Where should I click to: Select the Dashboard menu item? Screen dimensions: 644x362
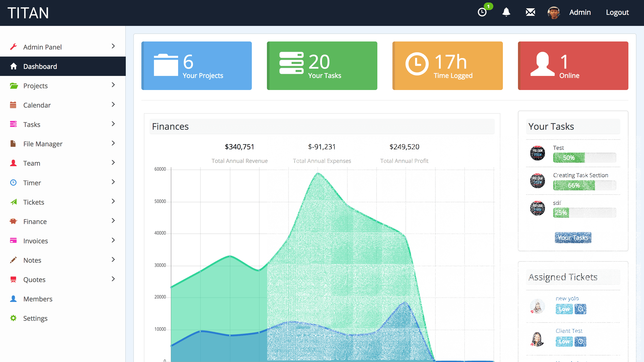tap(40, 66)
